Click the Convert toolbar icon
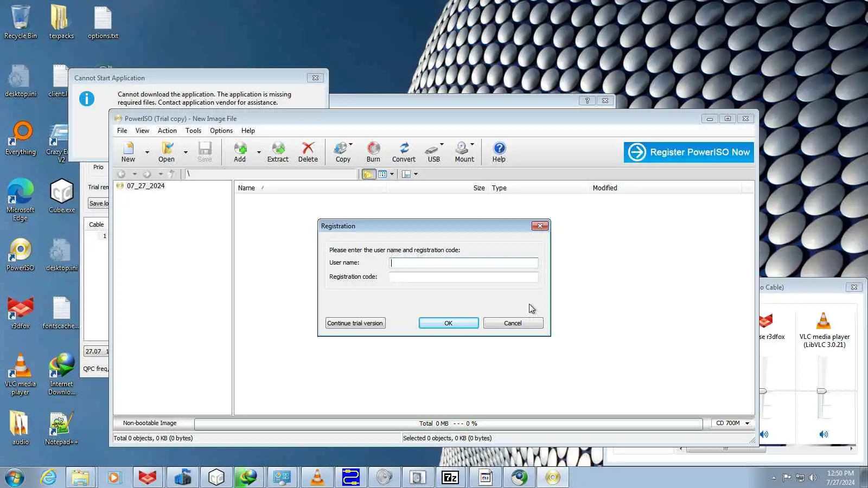Screen dimensions: 868x488 point(404,152)
